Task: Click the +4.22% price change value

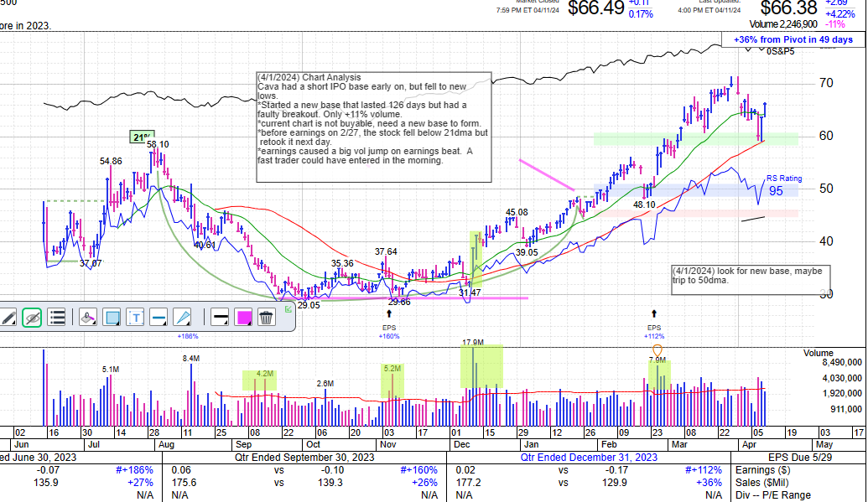Action: [x=839, y=14]
